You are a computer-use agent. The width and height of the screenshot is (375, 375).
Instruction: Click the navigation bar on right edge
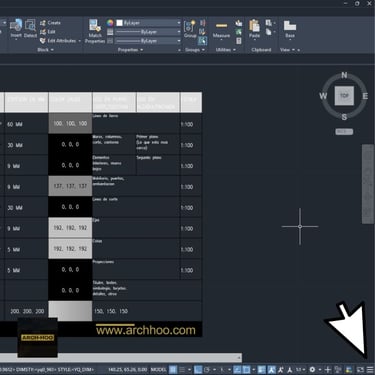click(368, 184)
